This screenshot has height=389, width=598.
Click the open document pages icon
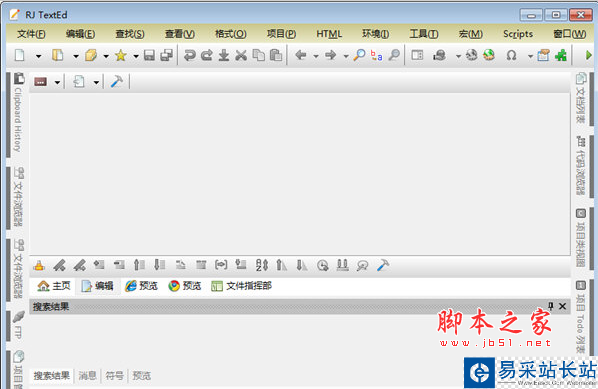58,55
